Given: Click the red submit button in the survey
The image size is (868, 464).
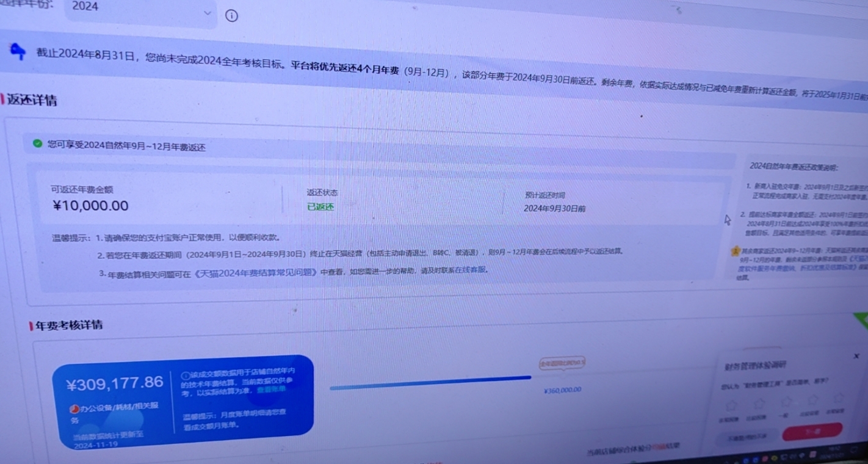Looking at the screenshot, I should point(812,432).
